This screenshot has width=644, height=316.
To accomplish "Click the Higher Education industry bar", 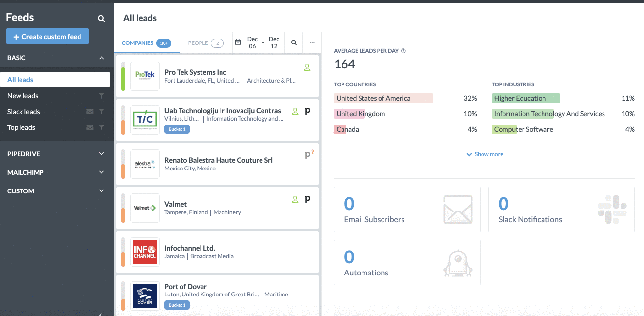I will pyautogui.click(x=526, y=98).
